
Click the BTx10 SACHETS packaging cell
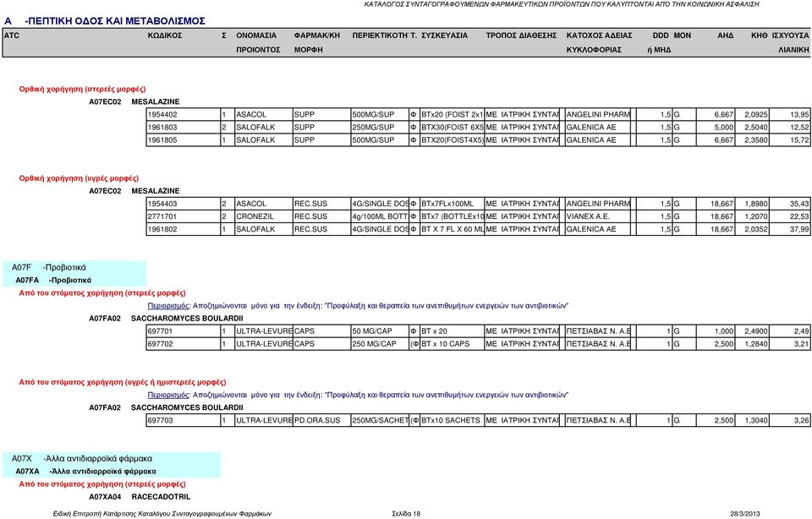(451, 421)
